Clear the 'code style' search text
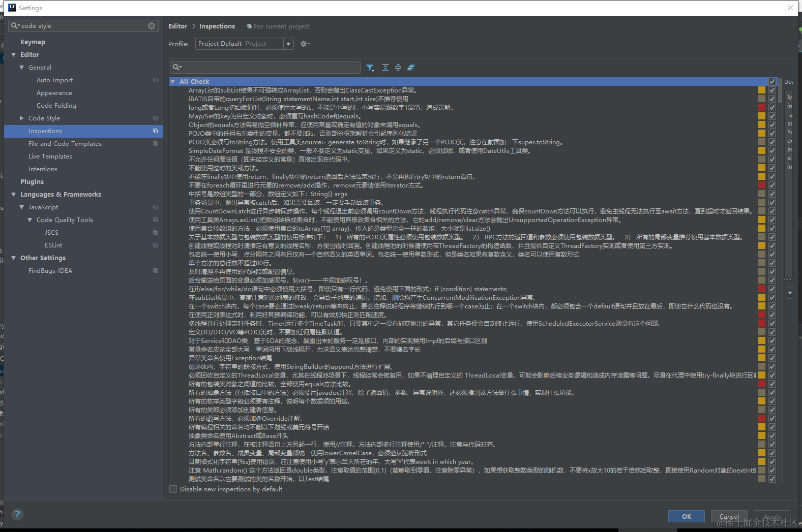This screenshot has width=802, height=532. tap(152, 26)
